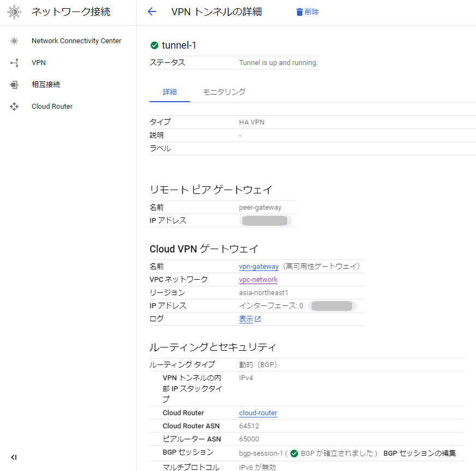Click the BGP established green checkmark
This screenshot has width=476, height=471.
tap(294, 454)
